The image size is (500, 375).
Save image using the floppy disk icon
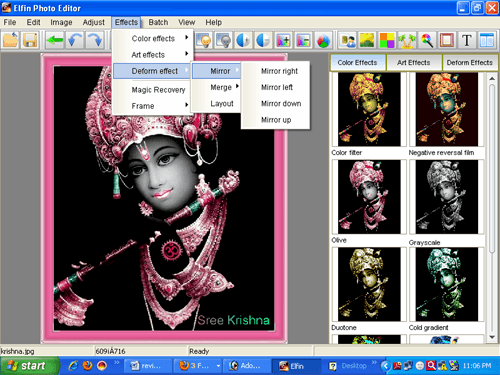coord(30,41)
